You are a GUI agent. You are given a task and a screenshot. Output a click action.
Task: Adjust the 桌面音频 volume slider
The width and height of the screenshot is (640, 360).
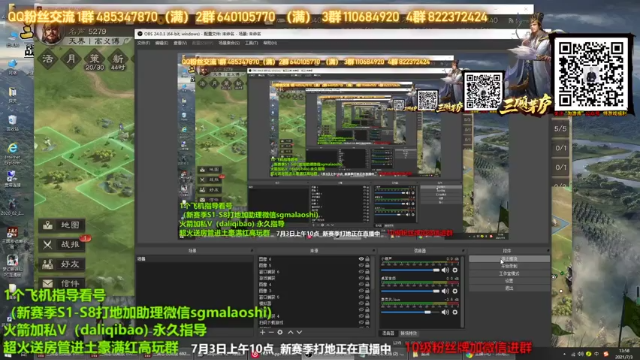click(410, 291)
